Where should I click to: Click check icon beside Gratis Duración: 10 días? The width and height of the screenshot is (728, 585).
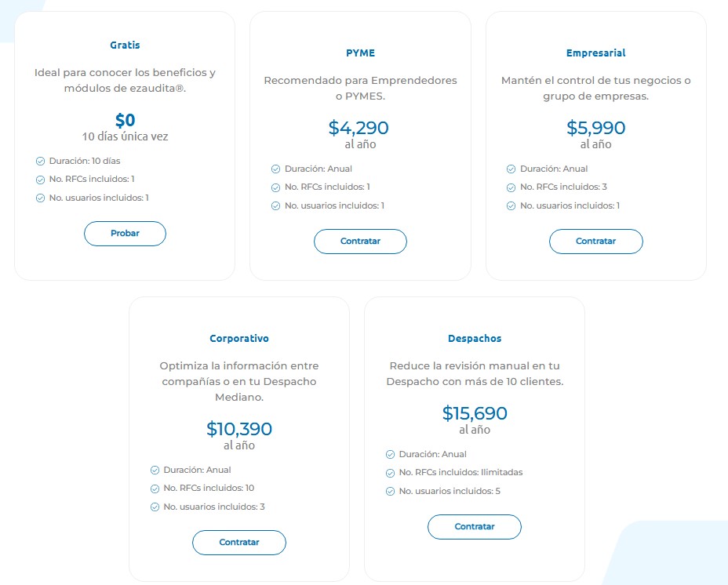(x=40, y=161)
